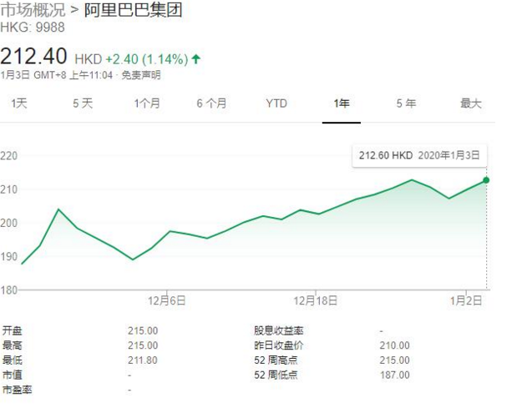Image resolution: width=532 pixels, height=408 pixels.
Task: Click the 1月3日 GMT+8 上午11:04 timestamp
Action: tap(56, 75)
